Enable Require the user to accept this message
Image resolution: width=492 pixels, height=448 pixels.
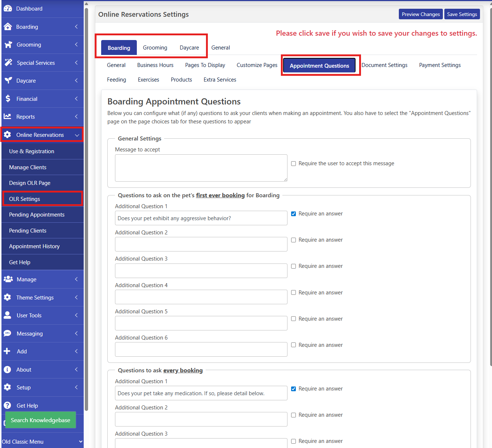click(x=293, y=163)
